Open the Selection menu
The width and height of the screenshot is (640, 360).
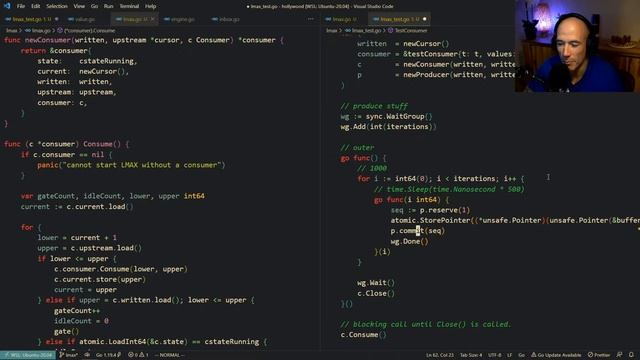coord(57,6)
